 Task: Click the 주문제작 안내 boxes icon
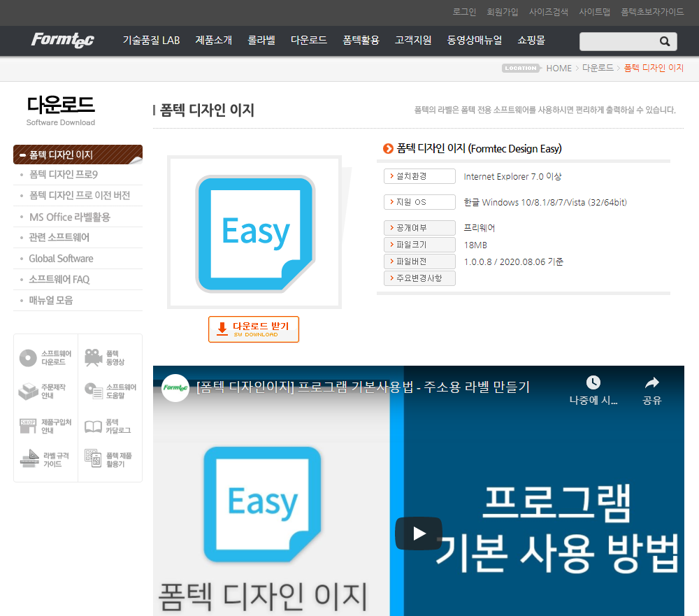27,391
